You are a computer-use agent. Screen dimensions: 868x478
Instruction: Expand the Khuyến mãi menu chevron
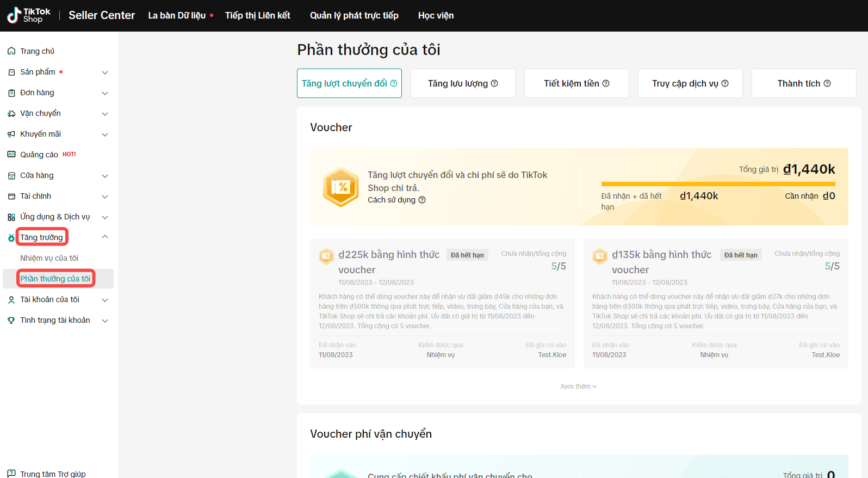coord(105,134)
